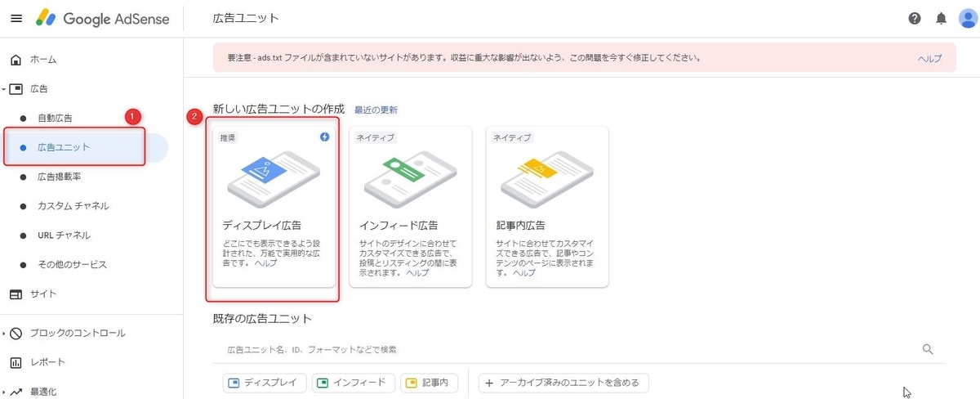Filter by 記事内 chip
Image resolution: width=980 pixels, height=399 pixels.
pos(430,383)
